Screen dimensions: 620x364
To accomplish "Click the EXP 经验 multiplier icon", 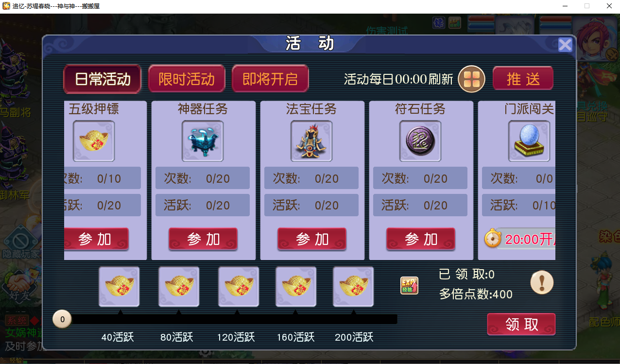I will [x=409, y=286].
